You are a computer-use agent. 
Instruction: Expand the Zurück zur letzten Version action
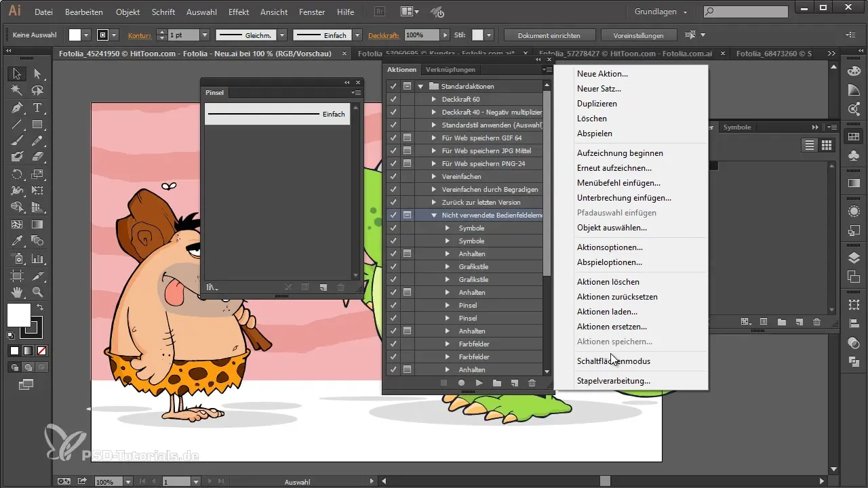(x=434, y=203)
